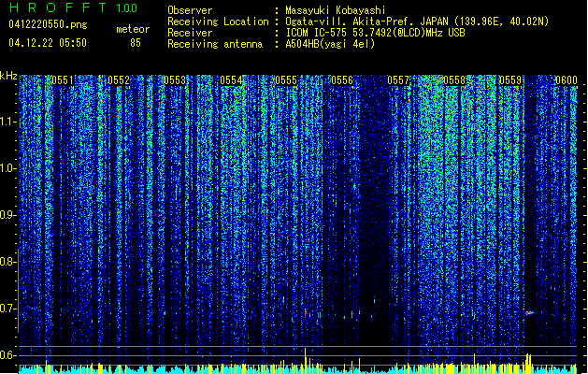The image size is (588, 374).
Task: Click the 1.0 frequency axis tick
Action: point(8,168)
